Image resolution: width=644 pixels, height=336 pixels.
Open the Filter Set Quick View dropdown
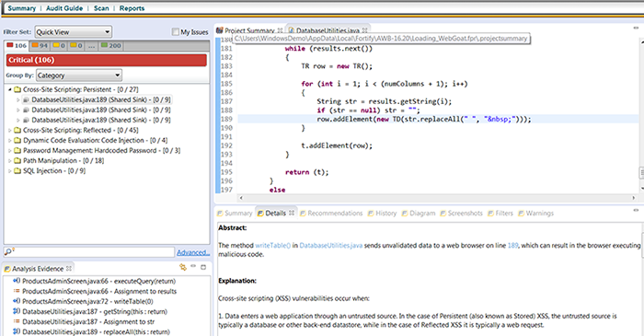click(73, 31)
